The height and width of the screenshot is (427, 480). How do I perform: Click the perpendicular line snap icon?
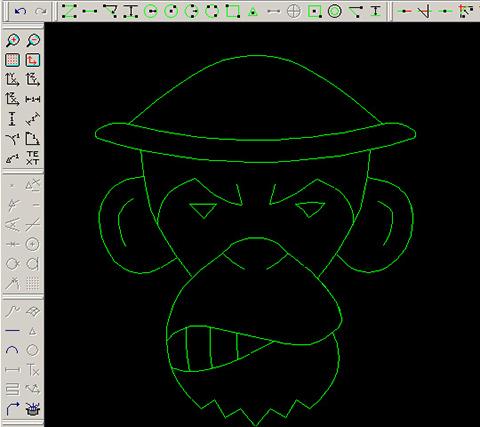pos(425,11)
